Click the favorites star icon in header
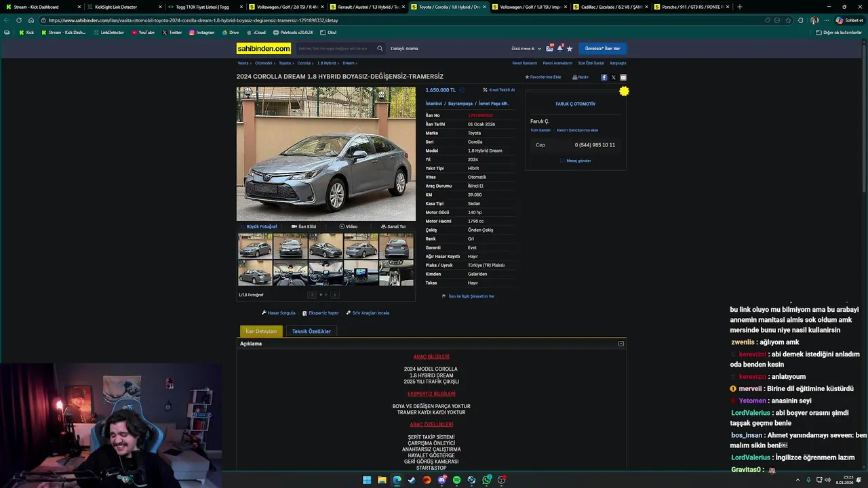 pos(570,48)
